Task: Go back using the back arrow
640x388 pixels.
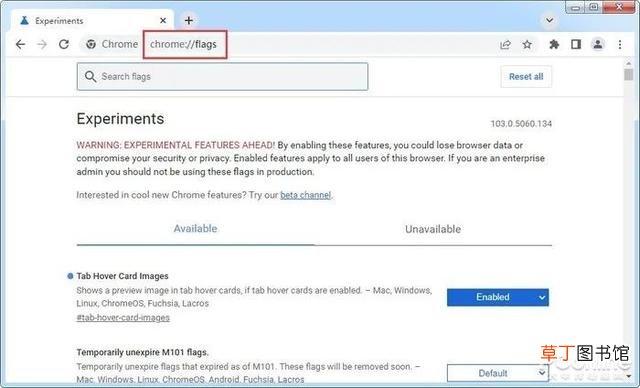Action: tap(20, 44)
